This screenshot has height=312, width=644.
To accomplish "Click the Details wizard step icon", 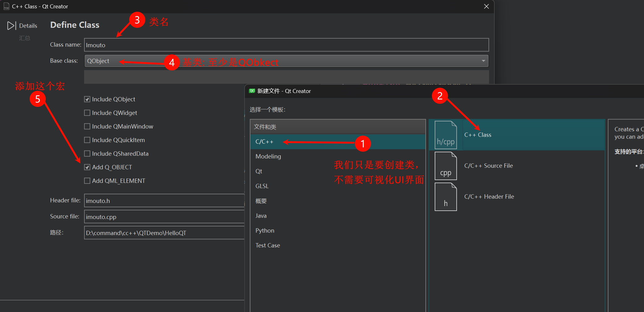I will coord(11,26).
